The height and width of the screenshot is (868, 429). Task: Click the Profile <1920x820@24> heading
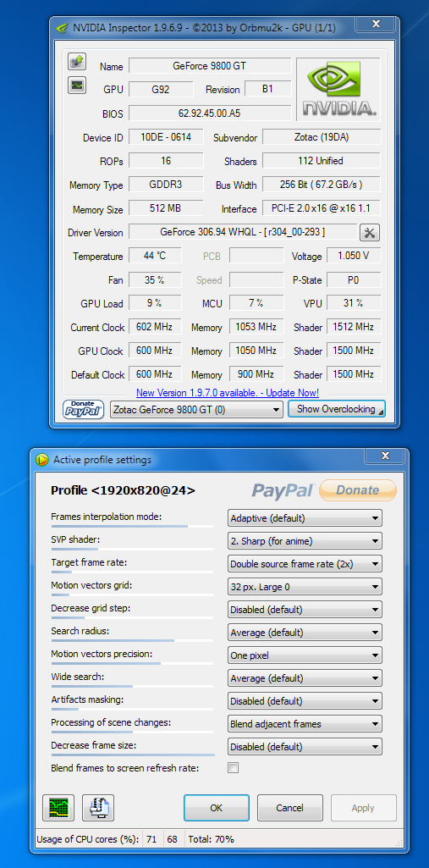(x=123, y=490)
